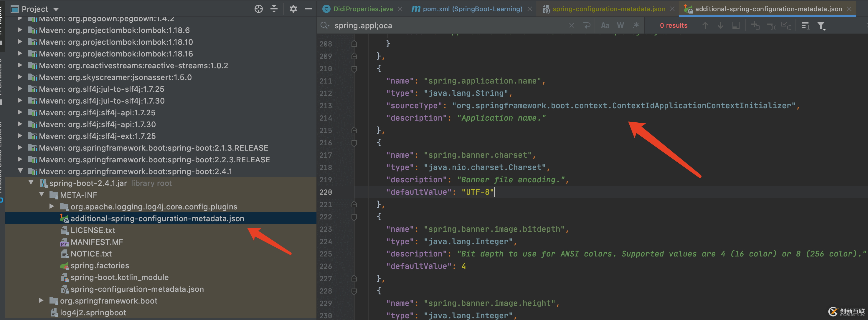868x320 pixels.
Task: Open Project panel settings gear
Action: [x=293, y=9]
